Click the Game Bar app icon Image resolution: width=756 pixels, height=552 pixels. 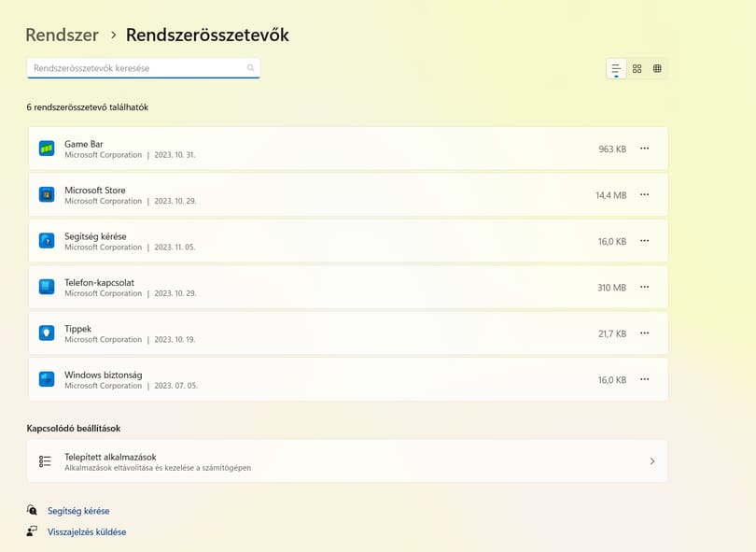point(47,149)
